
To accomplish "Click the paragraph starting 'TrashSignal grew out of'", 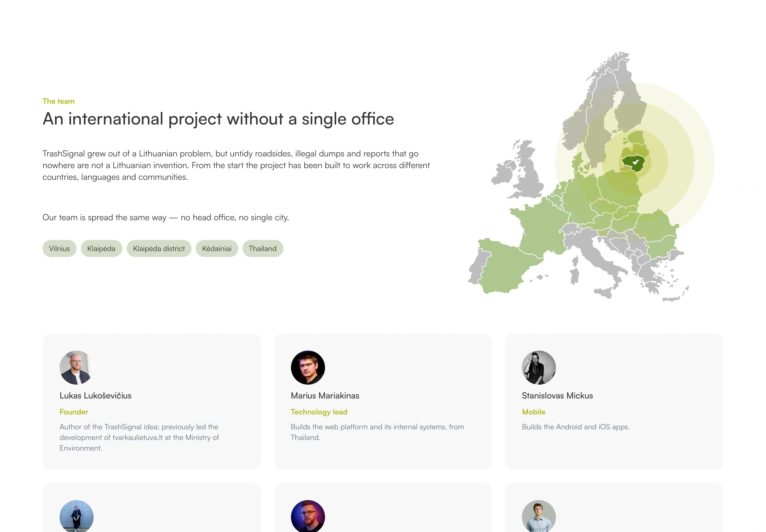I will (x=236, y=165).
